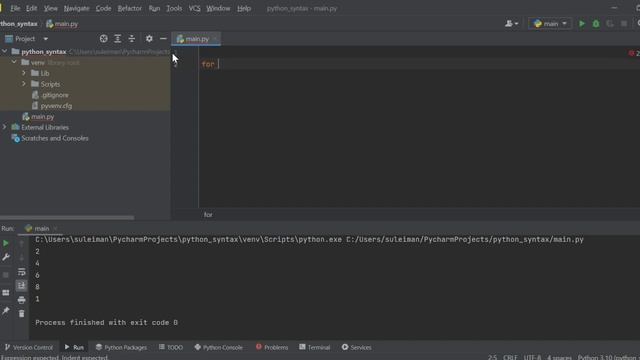
Task: Change UTF-8 encoding in status bar
Action: (x=532, y=357)
